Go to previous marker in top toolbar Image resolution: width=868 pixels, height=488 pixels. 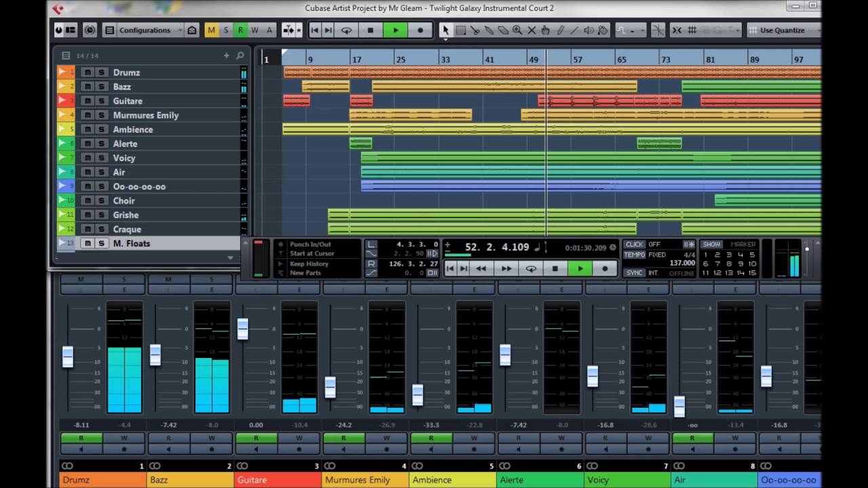click(315, 30)
